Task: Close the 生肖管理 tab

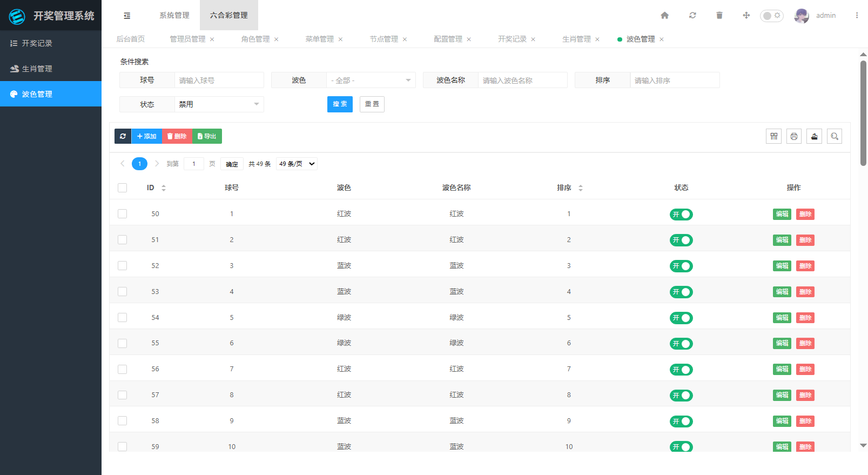Action: click(597, 39)
